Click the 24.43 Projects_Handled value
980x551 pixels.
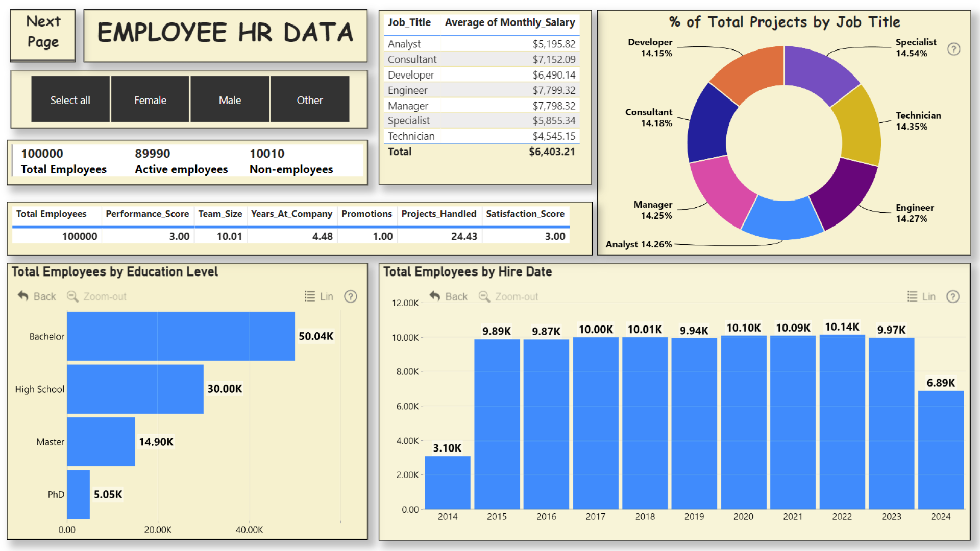[464, 236]
